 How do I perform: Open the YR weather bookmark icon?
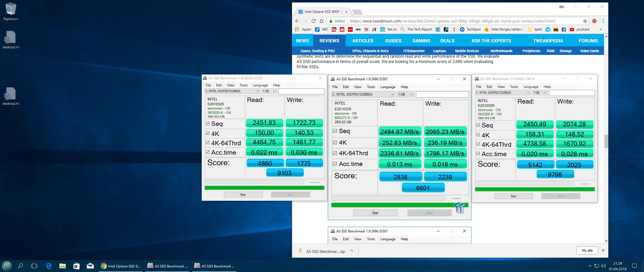pos(548,29)
